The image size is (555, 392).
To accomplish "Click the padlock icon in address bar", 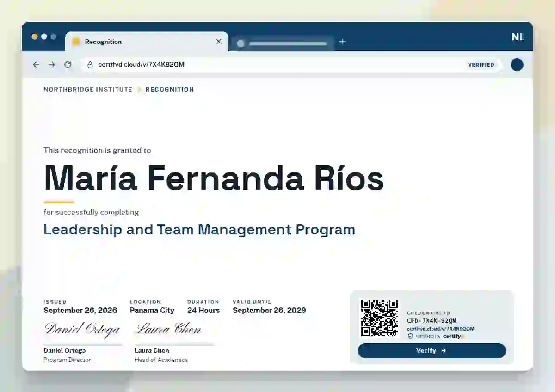I will point(90,65).
